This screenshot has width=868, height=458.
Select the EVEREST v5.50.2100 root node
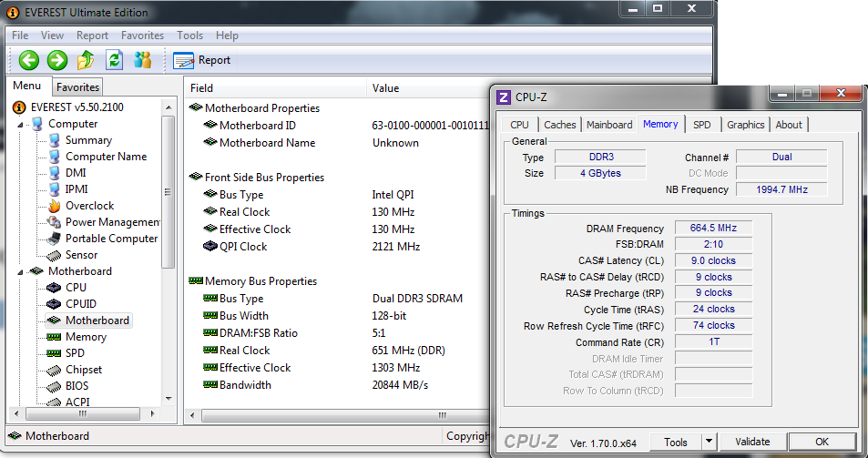[x=77, y=107]
